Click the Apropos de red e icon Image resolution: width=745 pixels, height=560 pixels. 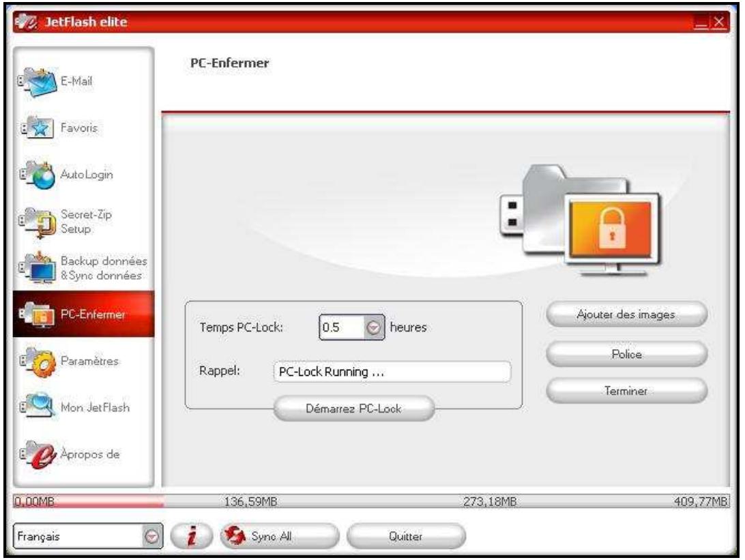point(38,454)
